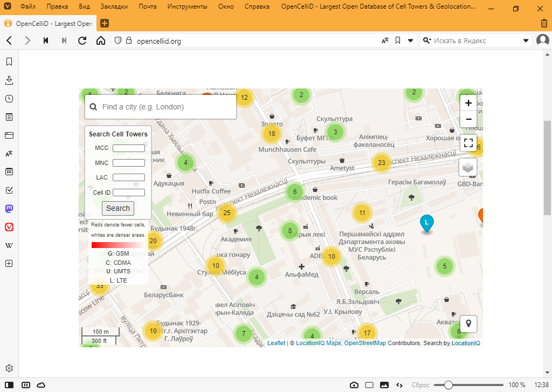Open the Wikipedia web panel
Viewport: 552px width, 392px height.
9,245
